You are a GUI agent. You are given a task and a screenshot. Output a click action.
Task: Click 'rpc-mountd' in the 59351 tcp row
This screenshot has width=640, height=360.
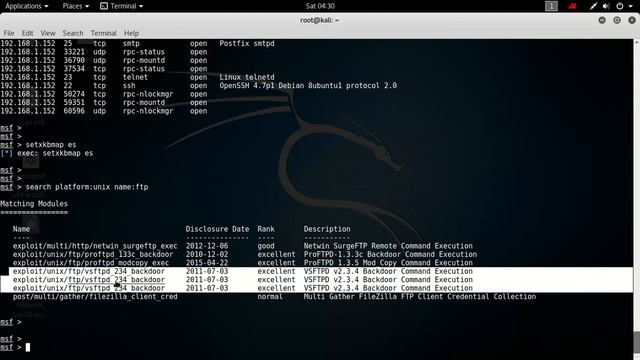tap(144, 102)
